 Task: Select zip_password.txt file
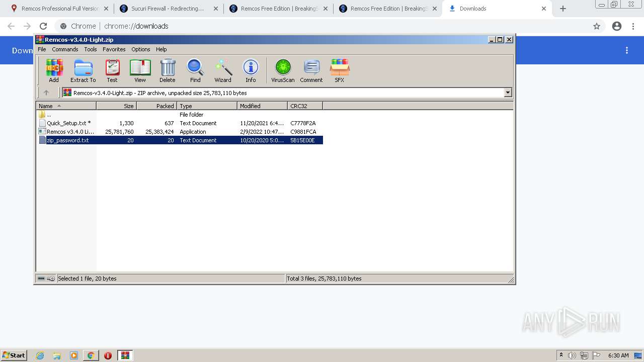click(180, 140)
